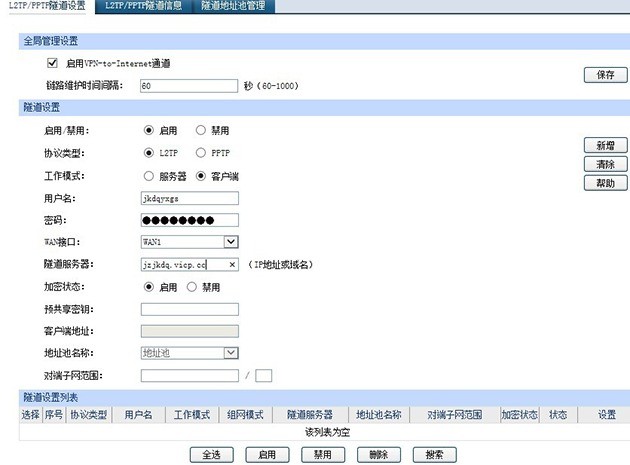Select 禁用 for encryption status
The height and width of the screenshot is (465, 630).
pyautogui.click(x=192, y=287)
